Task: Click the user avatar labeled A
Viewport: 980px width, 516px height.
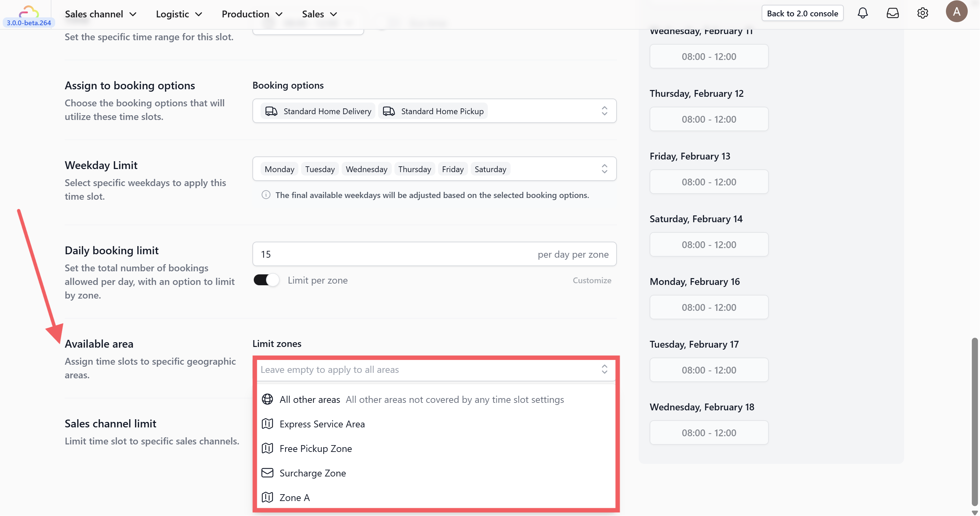Action: pos(956,12)
